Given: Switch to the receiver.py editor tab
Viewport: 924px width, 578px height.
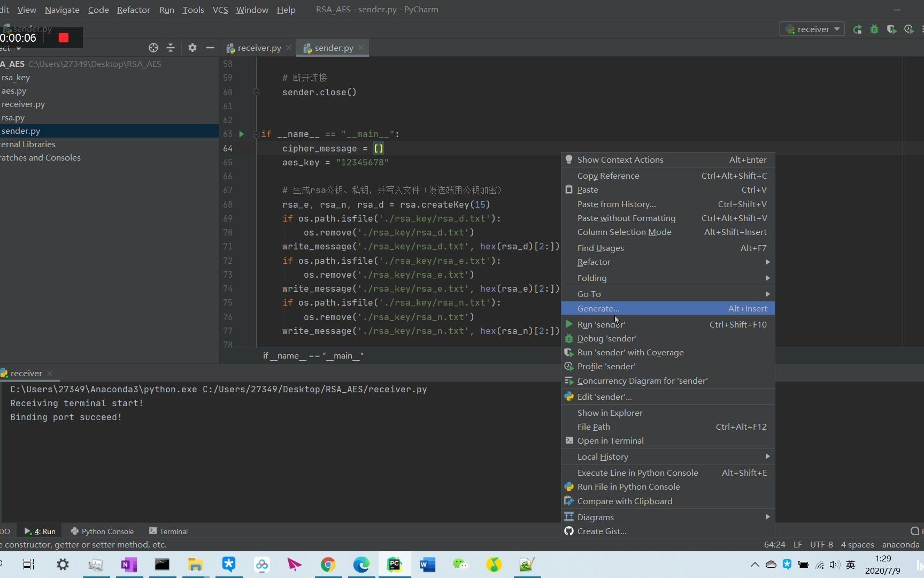Looking at the screenshot, I should 259,48.
